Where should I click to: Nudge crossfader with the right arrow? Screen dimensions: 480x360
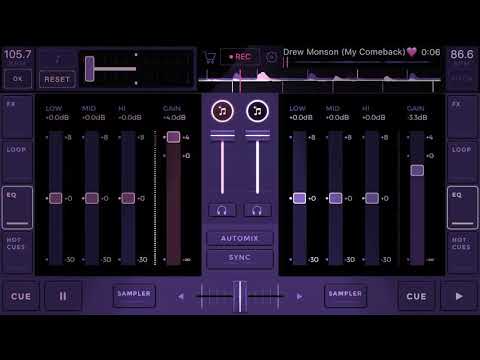click(x=299, y=296)
